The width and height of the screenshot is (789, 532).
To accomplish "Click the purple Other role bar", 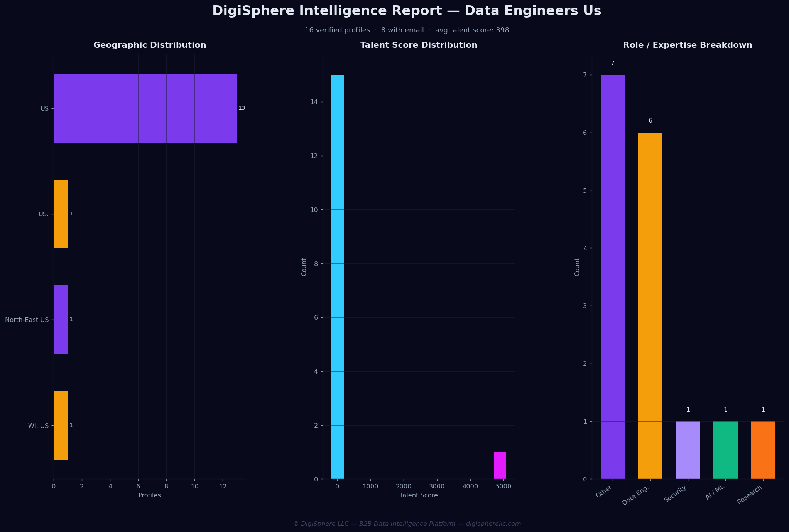I will click(x=613, y=277).
